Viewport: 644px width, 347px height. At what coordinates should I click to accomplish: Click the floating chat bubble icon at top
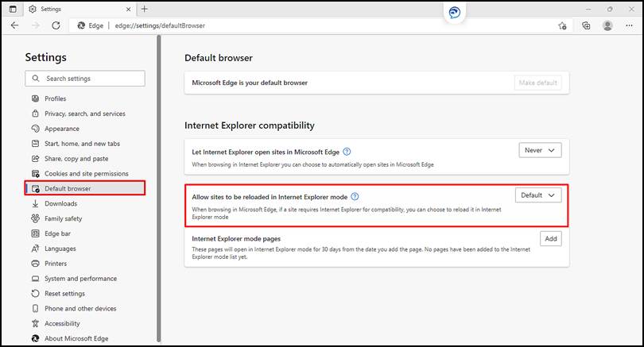click(454, 13)
